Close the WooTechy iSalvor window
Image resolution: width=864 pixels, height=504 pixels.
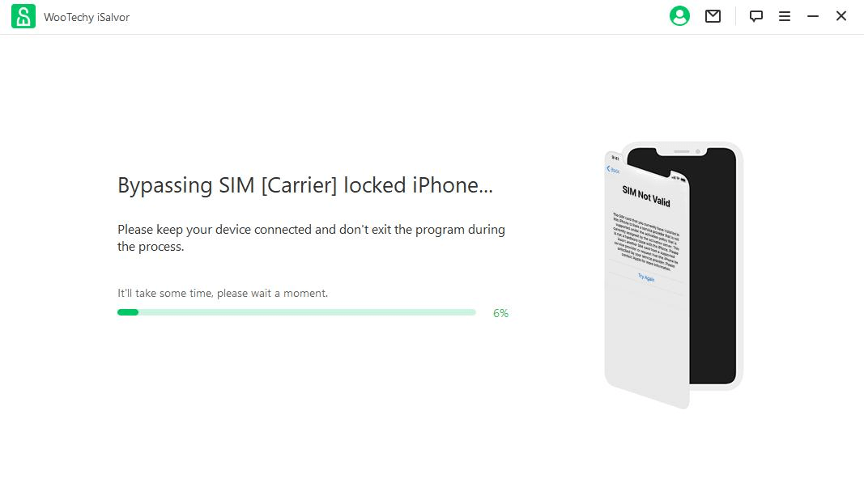pos(841,16)
